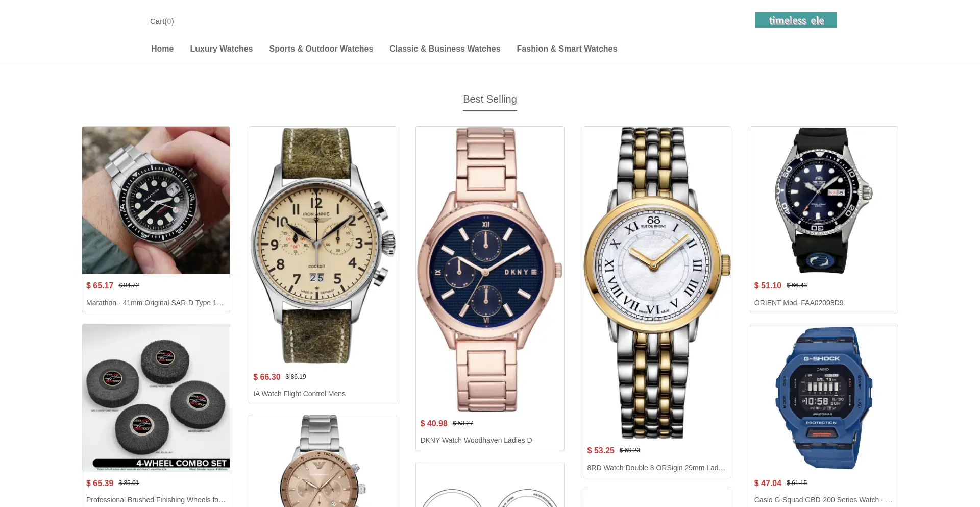Screen dimensions: 980x507
Task: Open IA Watch Flight Control Mens title
Action: tap(299, 394)
